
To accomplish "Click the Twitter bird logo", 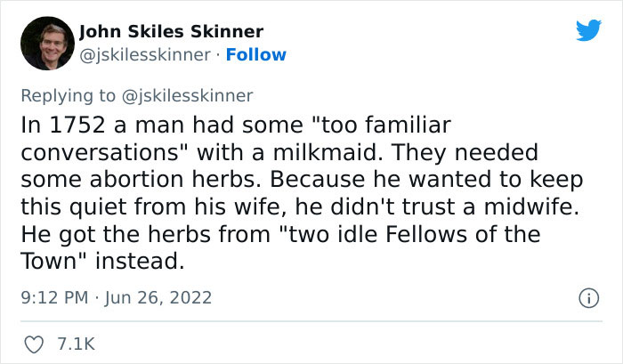I will [588, 31].
